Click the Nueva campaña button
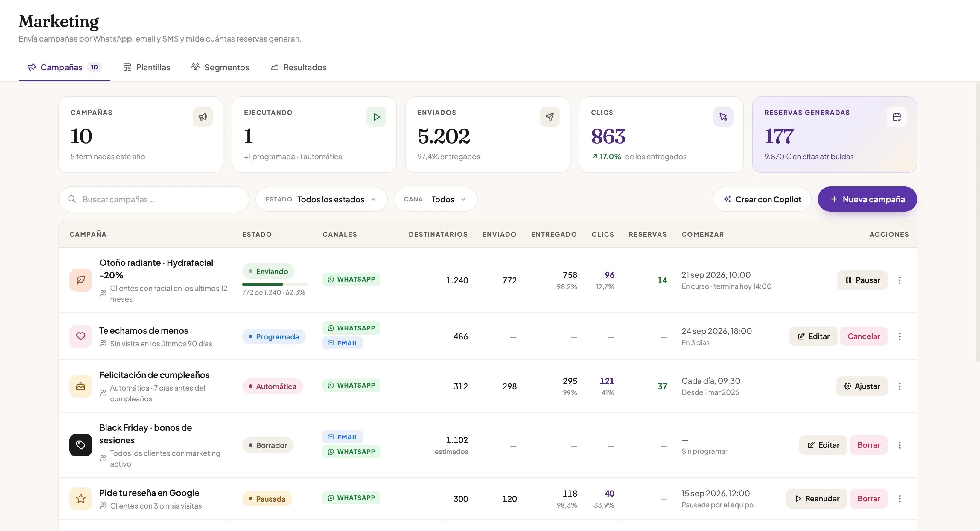The height and width of the screenshot is (531, 980). click(867, 199)
